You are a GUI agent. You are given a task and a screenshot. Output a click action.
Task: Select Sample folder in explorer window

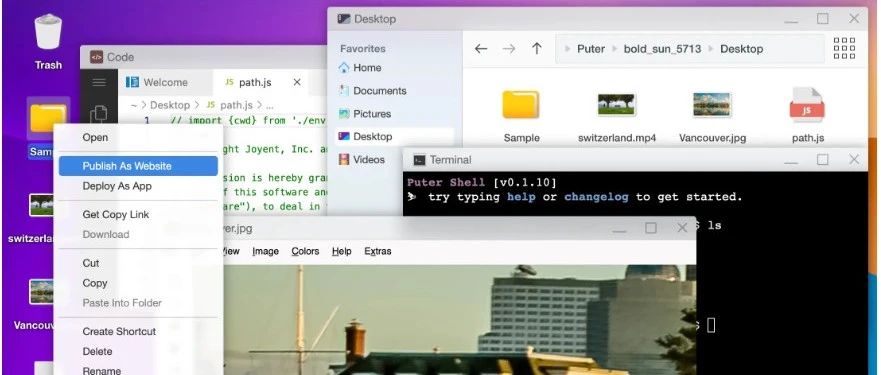(x=521, y=116)
